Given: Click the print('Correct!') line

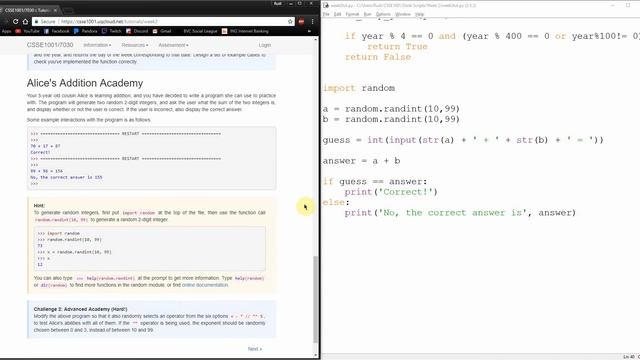Looking at the screenshot, I should click(391, 192).
